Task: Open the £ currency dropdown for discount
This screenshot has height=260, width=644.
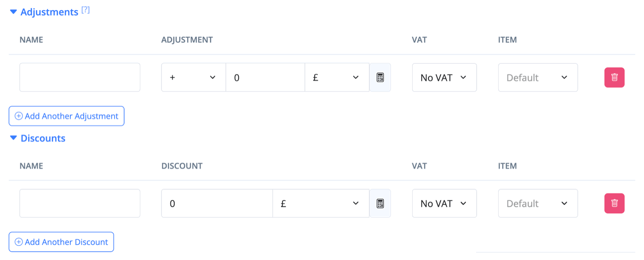Action: 321,203
